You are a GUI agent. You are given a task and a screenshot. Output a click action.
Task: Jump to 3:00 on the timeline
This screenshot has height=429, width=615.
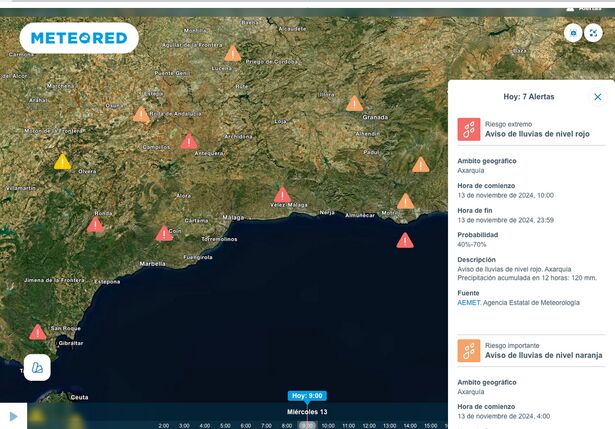coord(184,425)
